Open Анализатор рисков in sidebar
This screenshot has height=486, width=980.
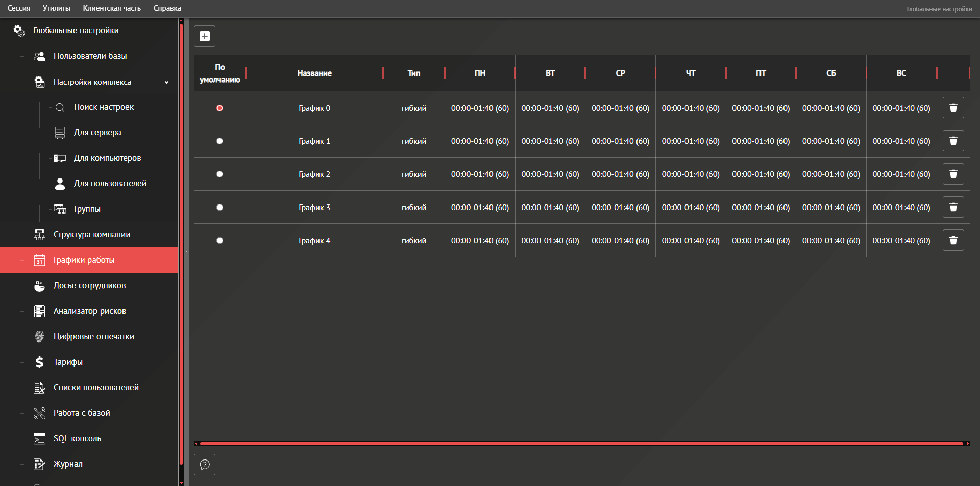click(89, 311)
